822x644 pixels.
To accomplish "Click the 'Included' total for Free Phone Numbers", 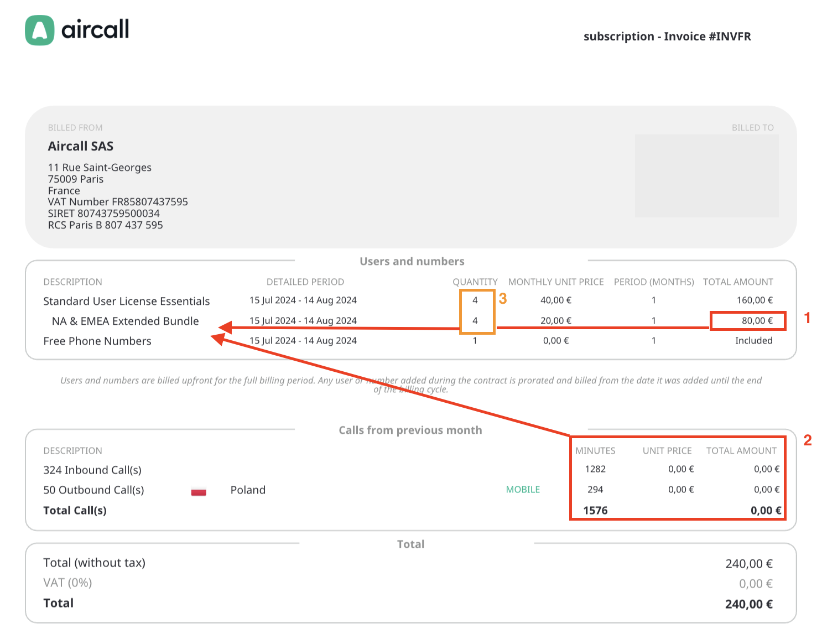I will [x=754, y=341].
